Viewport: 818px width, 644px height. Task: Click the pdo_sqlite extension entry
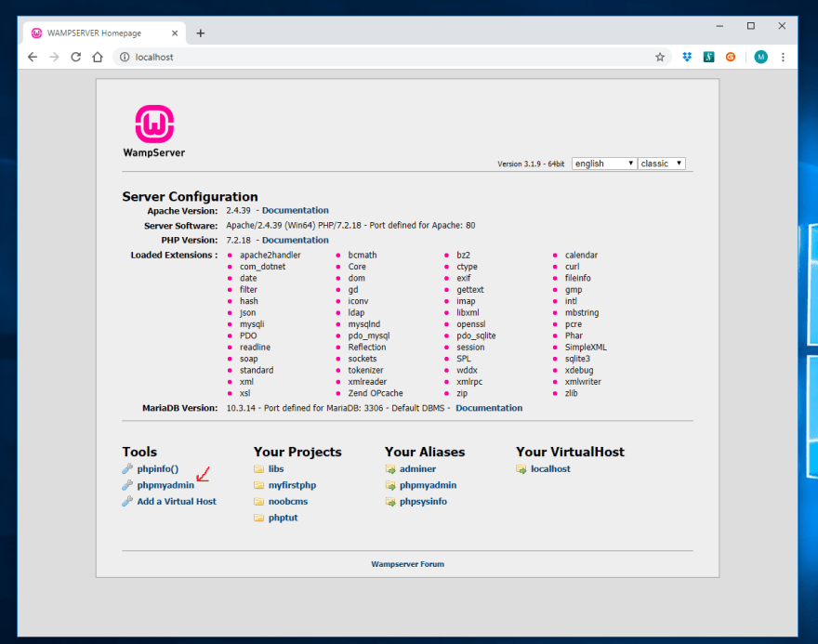476,335
